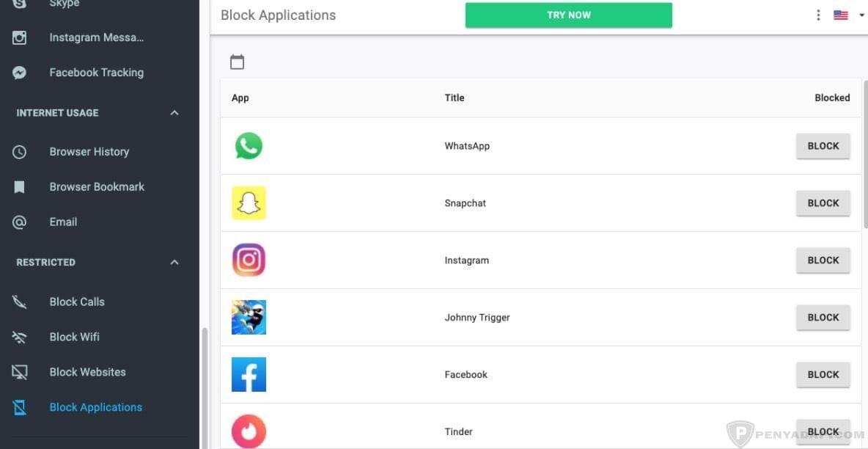This screenshot has width=868, height=449.
Task: Open the three-dot overflow menu
Action: pos(818,14)
